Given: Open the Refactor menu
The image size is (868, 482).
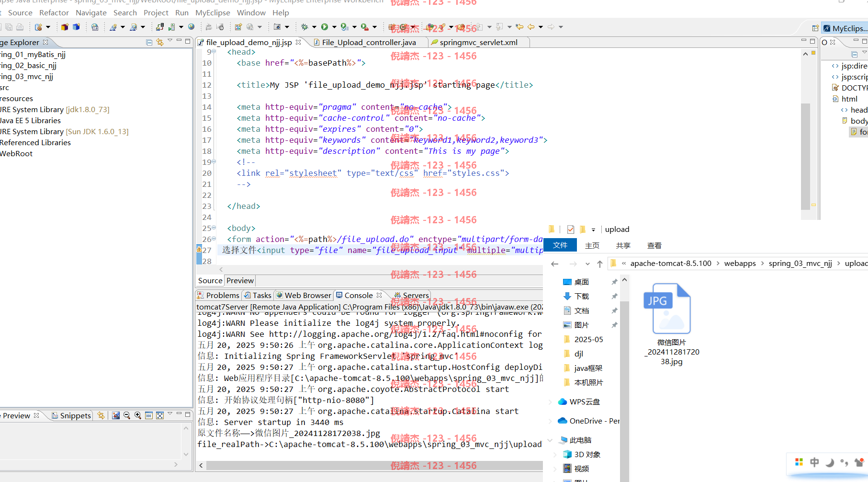Looking at the screenshot, I should [54, 12].
